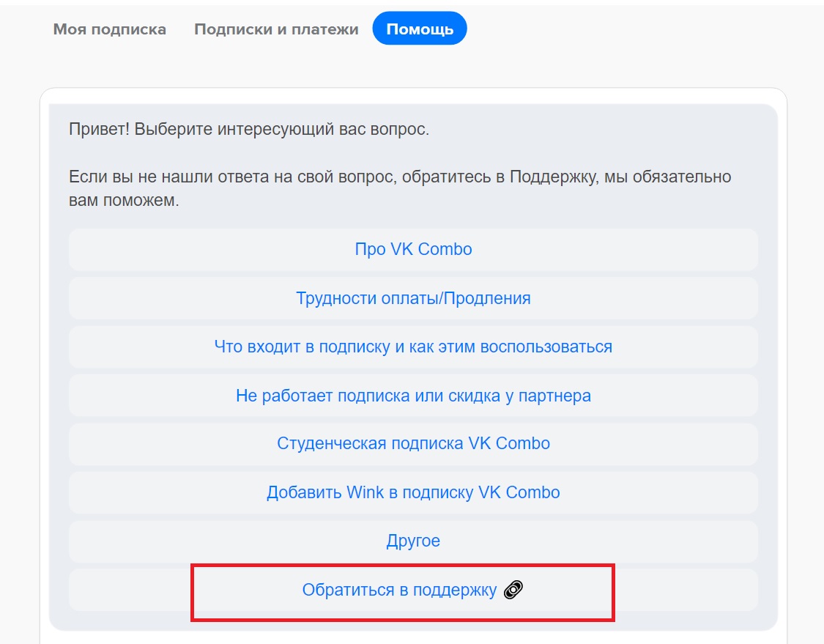Click Обратиться в поддержку button
824x644 pixels.
click(x=400, y=590)
